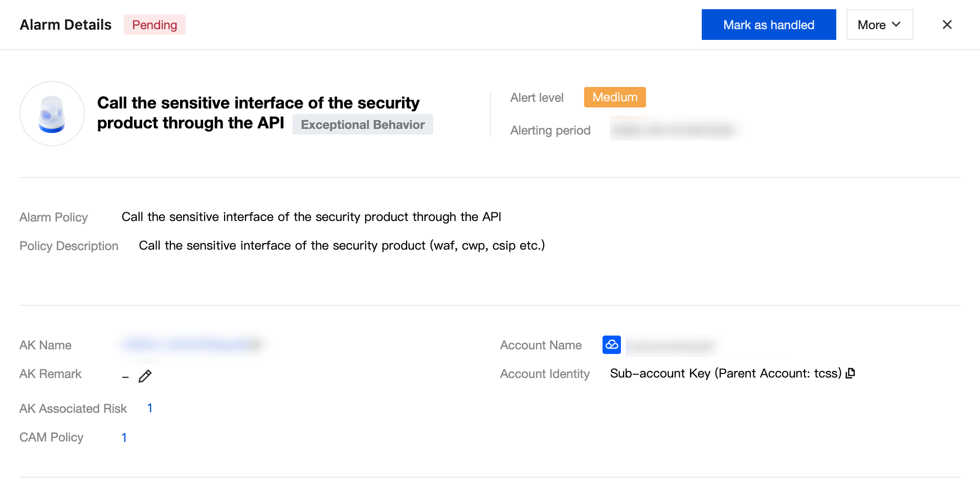Click the cloud icon beside Account Name
The width and height of the screenshot is (980, 488).
pos(611,345)
